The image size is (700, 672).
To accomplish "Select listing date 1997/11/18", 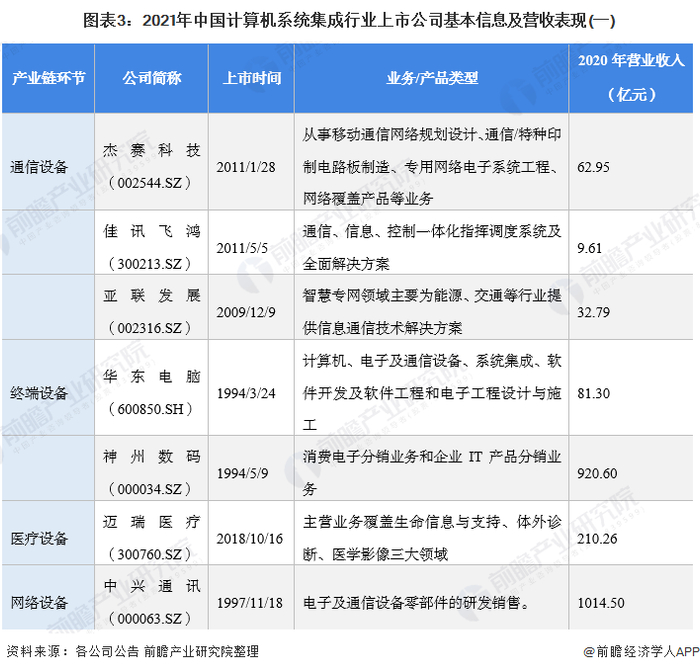I will click(250, 603).
